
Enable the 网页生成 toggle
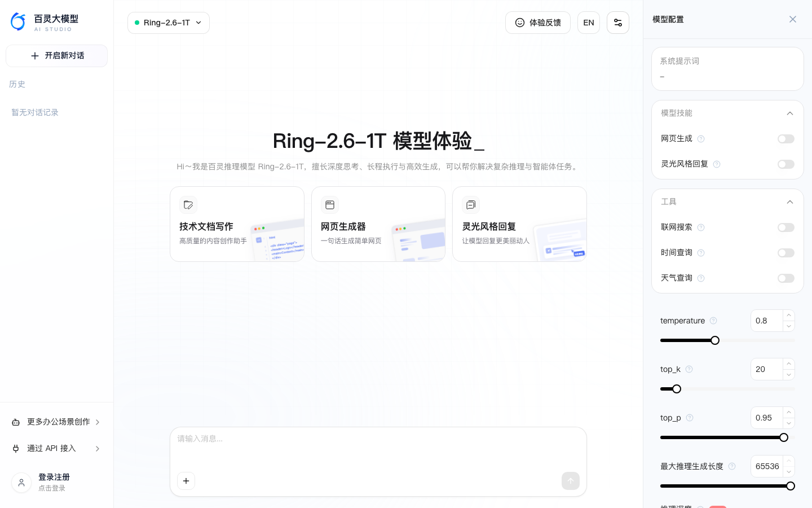(786, 139)
